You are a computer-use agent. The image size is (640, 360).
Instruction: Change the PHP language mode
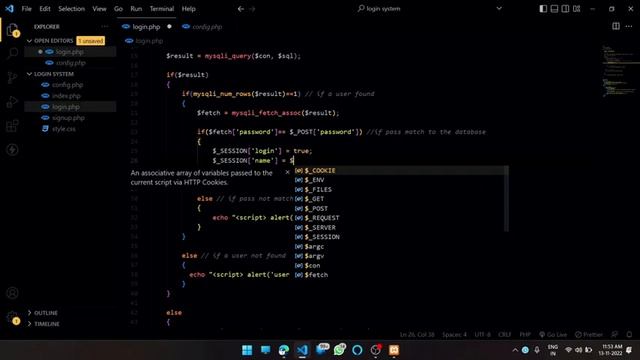525,335
